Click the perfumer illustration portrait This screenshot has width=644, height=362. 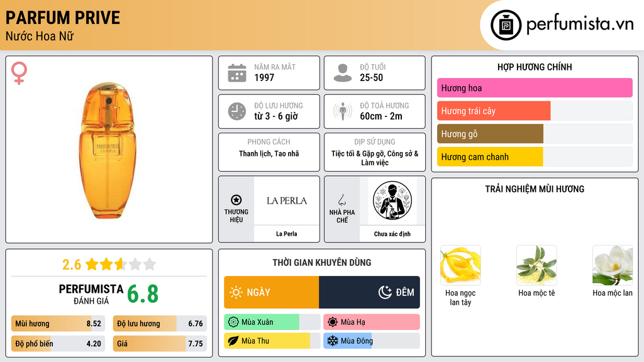coord(392,200)
